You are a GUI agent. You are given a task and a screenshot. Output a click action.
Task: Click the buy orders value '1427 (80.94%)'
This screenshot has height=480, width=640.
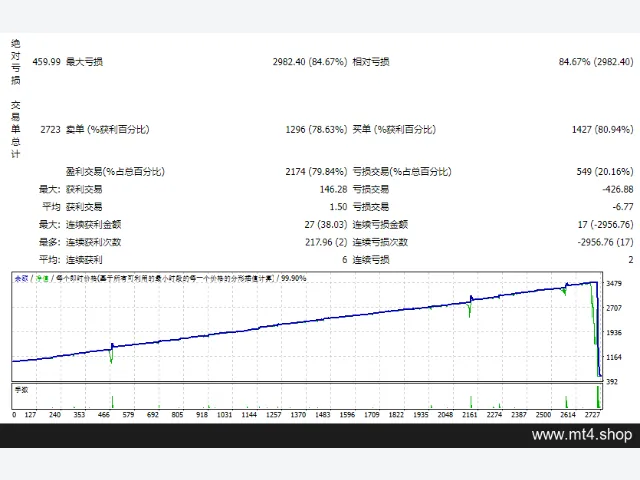click(602, 129)
